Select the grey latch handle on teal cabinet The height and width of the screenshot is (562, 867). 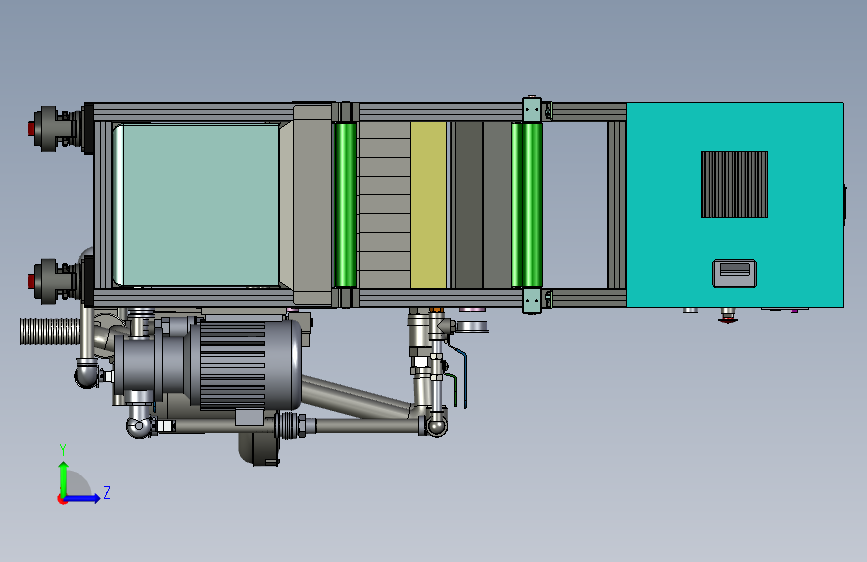pyautogui.click(x=734, y=273)
